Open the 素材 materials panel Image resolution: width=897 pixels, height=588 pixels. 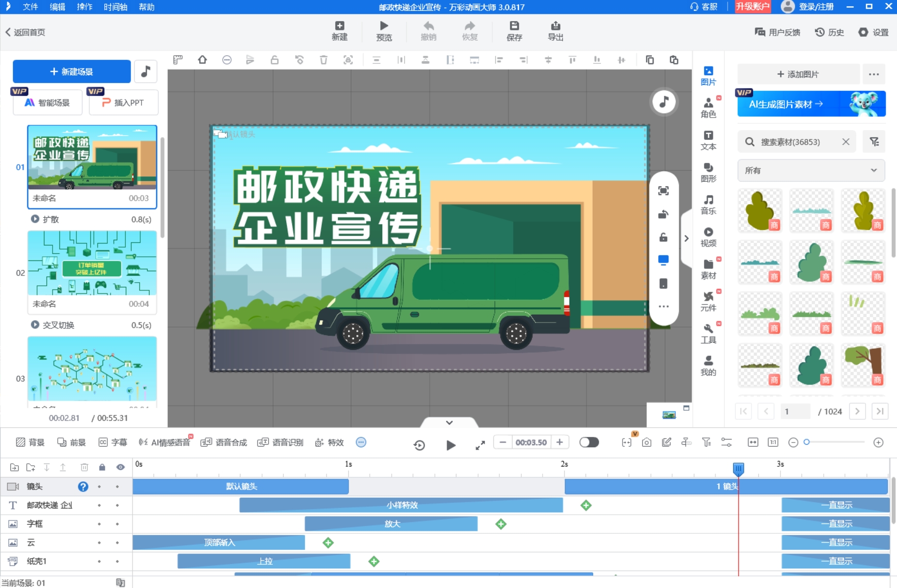pyautogui.click(x=708, y=269)
